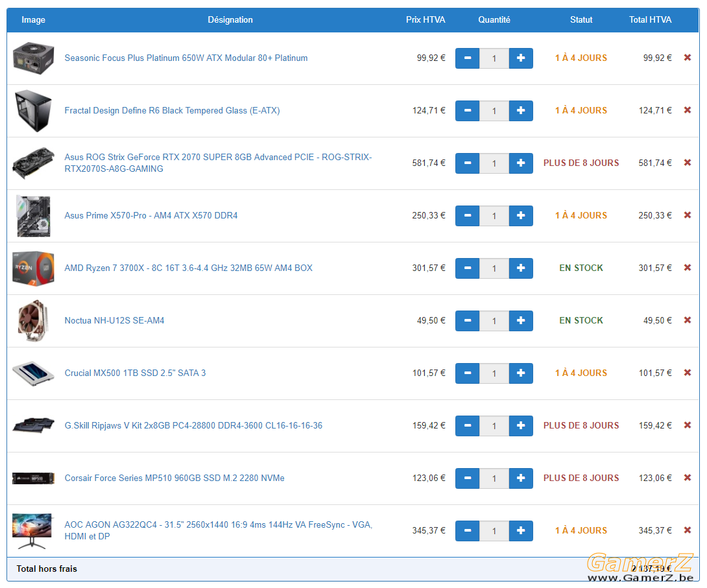Click the Asus RTX 2070 graphics card thumbnail
Viewport: 707px width, 588px height.
tap(33, 163)
